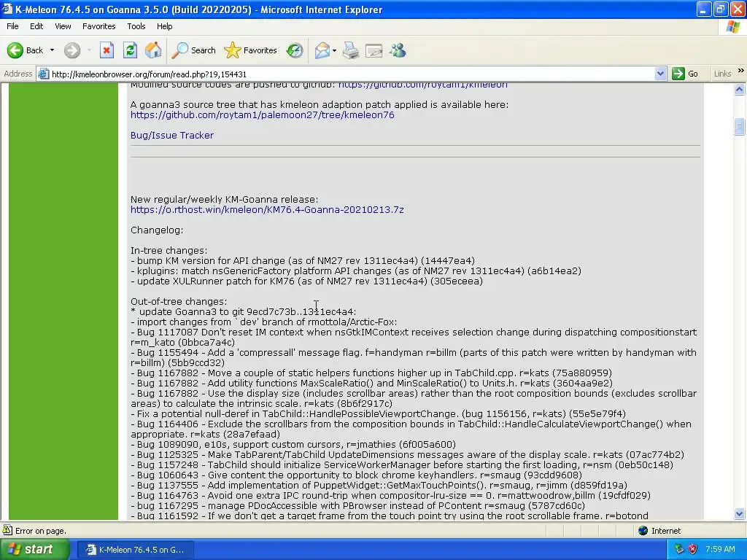Open the Messenger people icon
The width and height of the screenshot is (747, 560).
(x=398, y=50)
